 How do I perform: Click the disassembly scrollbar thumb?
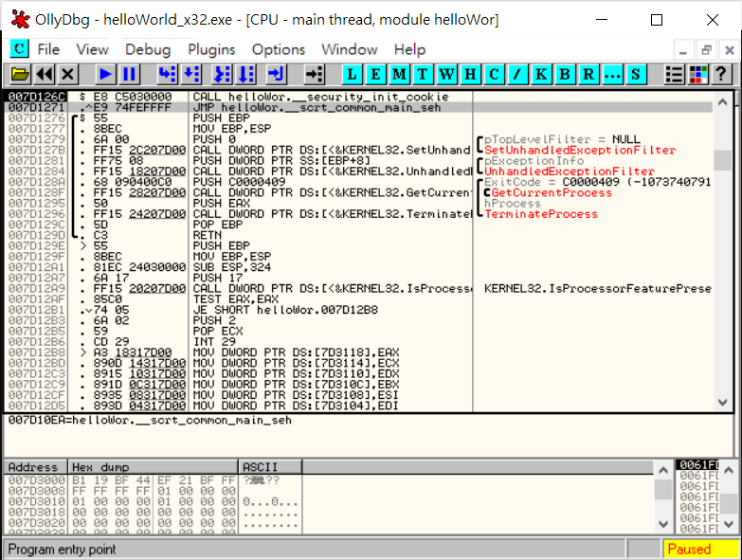723,160
